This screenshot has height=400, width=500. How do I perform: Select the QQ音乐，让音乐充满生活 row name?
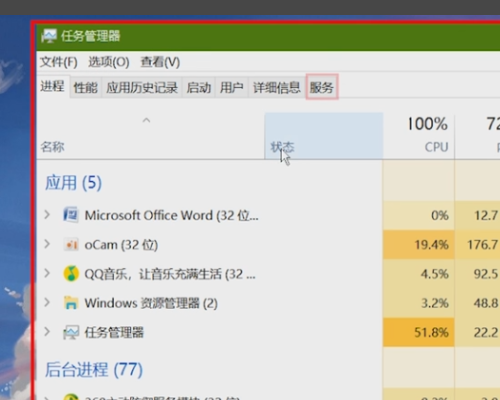coord(170,274)
